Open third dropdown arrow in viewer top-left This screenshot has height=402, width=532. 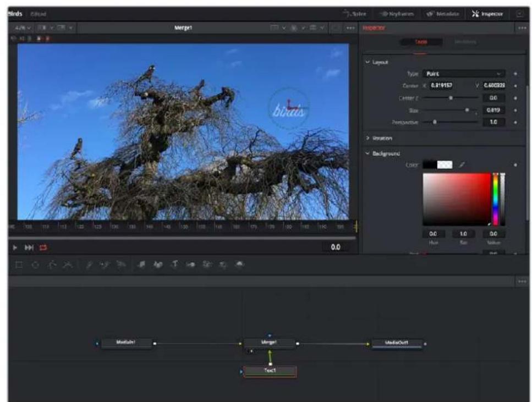click(x=70, y=28)
